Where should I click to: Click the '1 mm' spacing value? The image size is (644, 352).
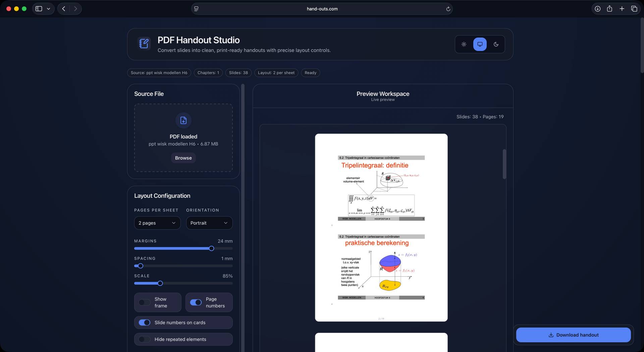[x=227, y=258]
